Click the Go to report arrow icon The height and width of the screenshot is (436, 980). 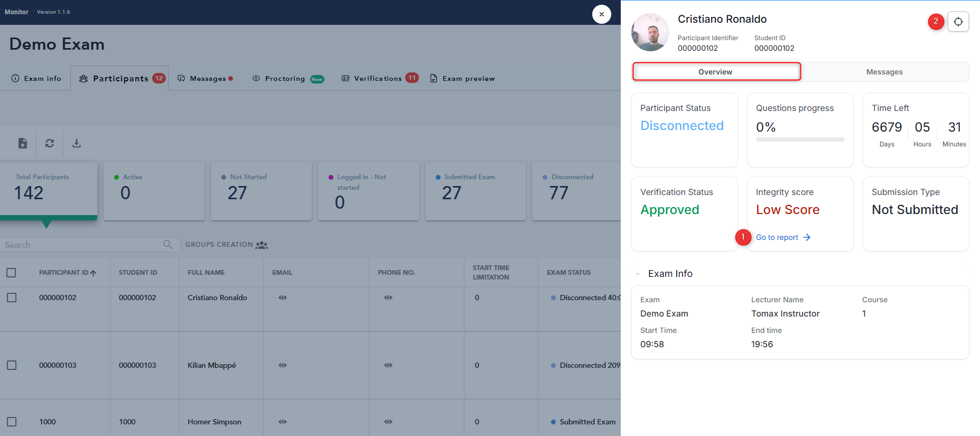807,237
